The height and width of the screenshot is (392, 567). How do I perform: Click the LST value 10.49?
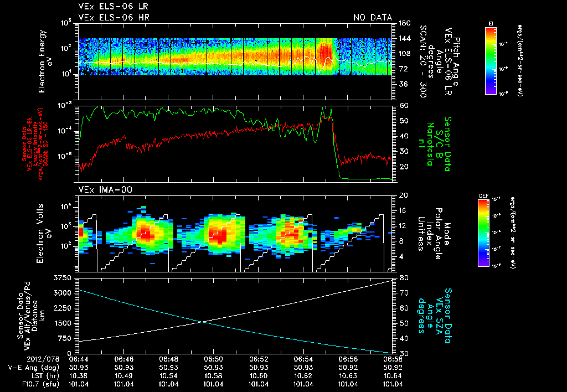click(123, 376)
